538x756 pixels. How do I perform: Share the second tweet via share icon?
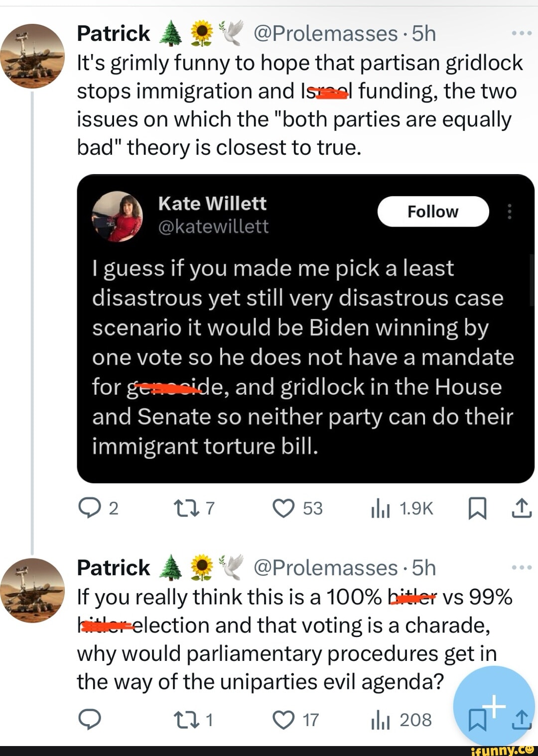click(522, 720)
